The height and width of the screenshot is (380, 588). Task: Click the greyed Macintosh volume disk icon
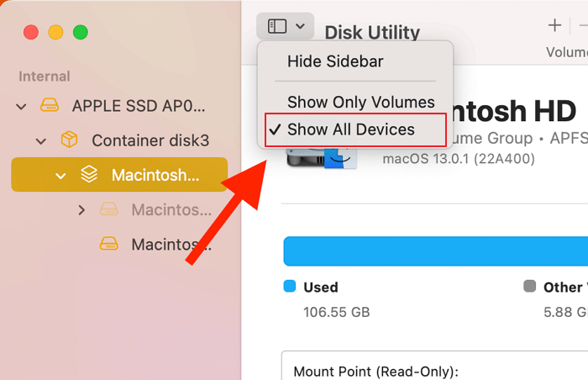[109, 209]
